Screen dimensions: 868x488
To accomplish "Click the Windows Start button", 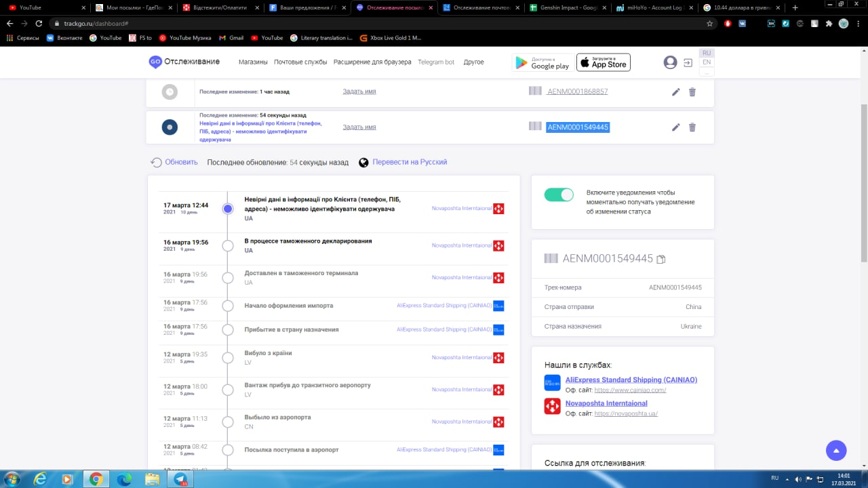I will [11, 479].
